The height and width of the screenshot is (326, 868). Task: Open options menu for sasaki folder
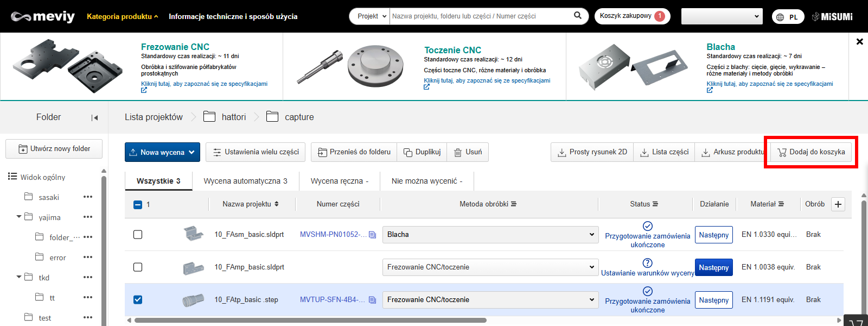(88, 197)
